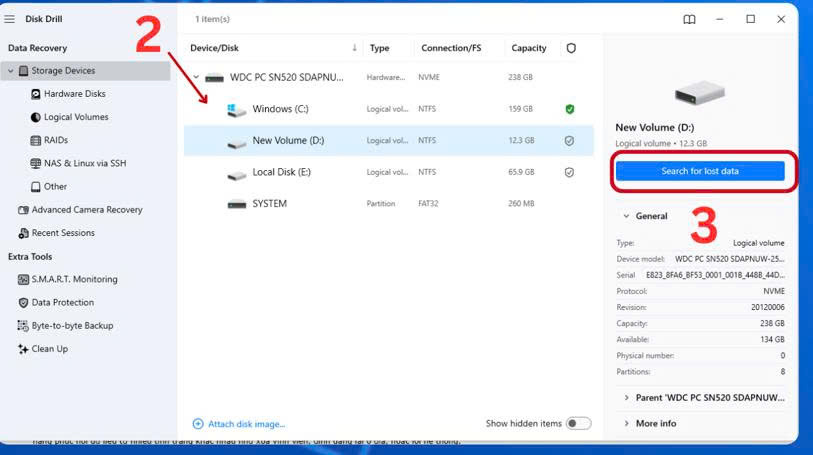Select RAIDs in sidebar
Image resolution: width=813 pixels, height=455 pixels.
(56, 140)
